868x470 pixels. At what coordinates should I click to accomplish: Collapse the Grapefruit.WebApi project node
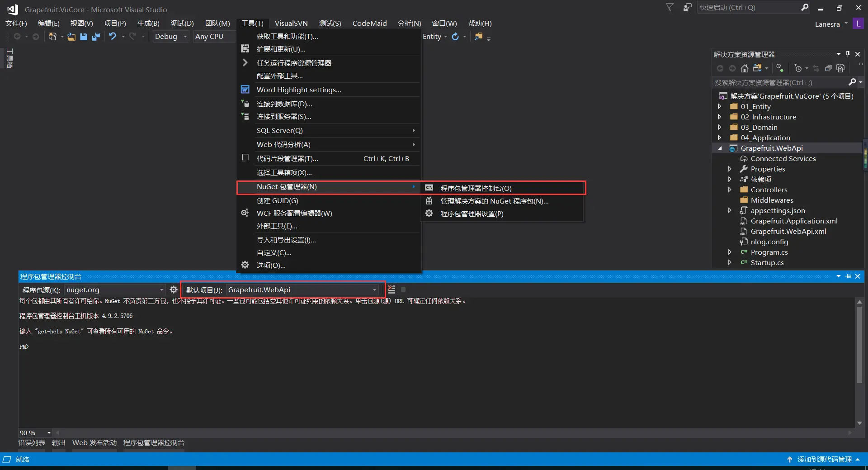[x=720, y=148]
